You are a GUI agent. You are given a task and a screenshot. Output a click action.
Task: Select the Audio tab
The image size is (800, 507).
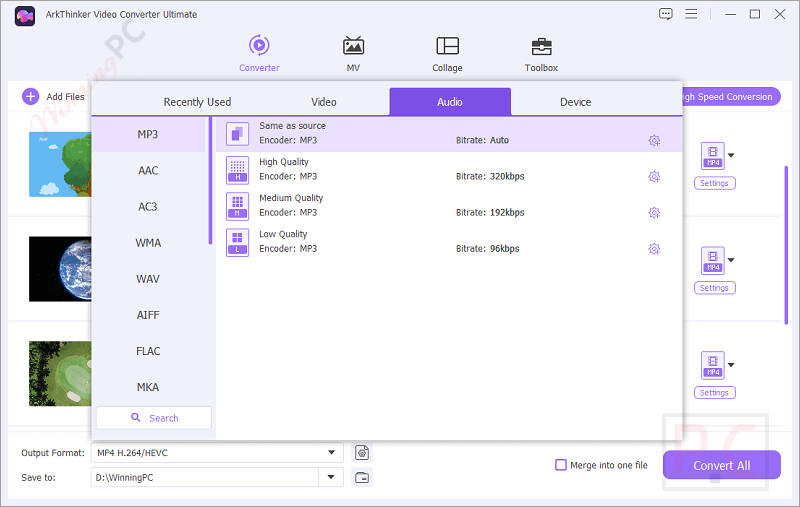[x=449, y=102]
